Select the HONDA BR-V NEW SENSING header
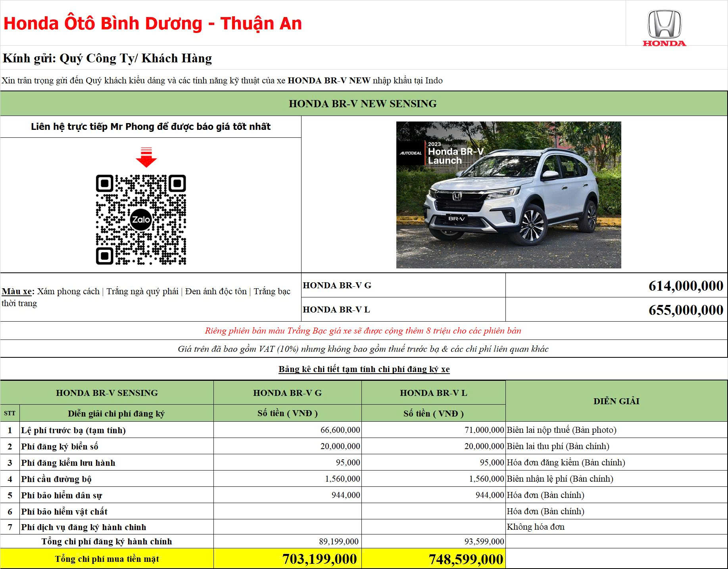 click(x=363, y=104)
